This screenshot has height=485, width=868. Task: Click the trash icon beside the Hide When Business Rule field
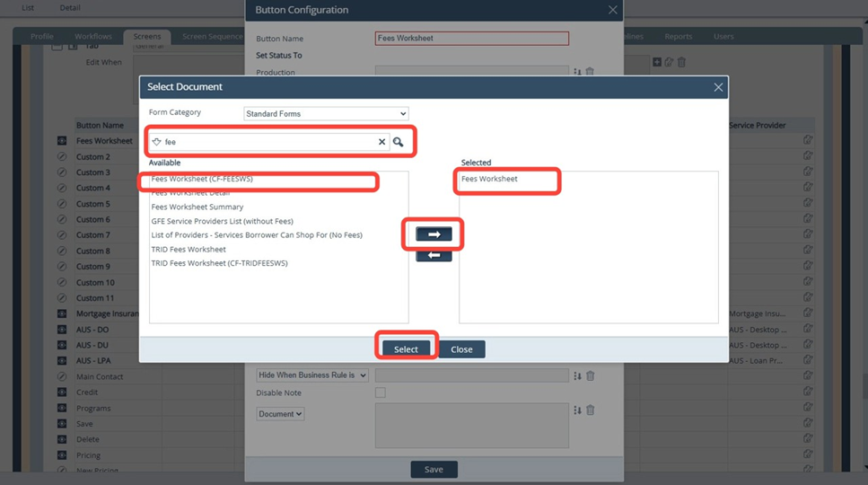coord(591,375)
